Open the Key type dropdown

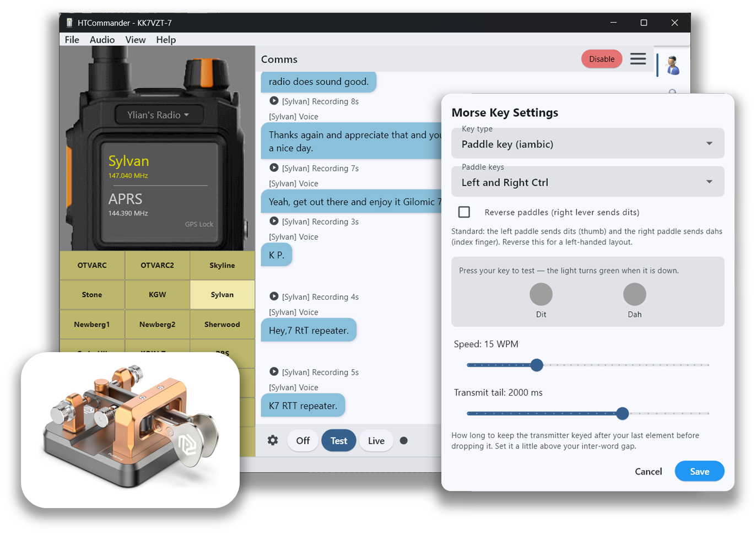(587, 143)
